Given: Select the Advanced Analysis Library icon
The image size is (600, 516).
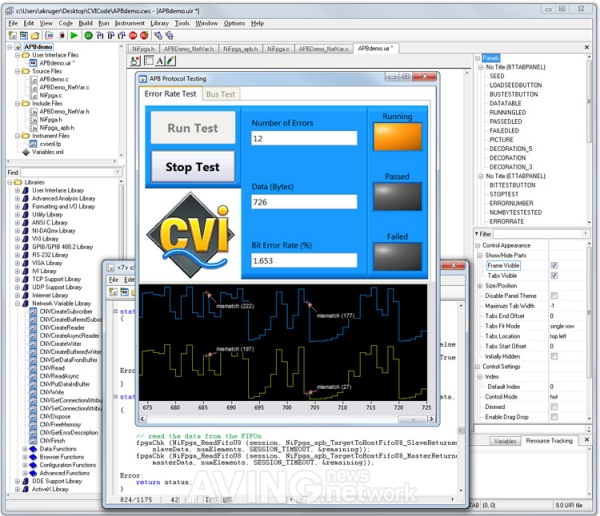Looking at the screenshot, I should [26, 198].
